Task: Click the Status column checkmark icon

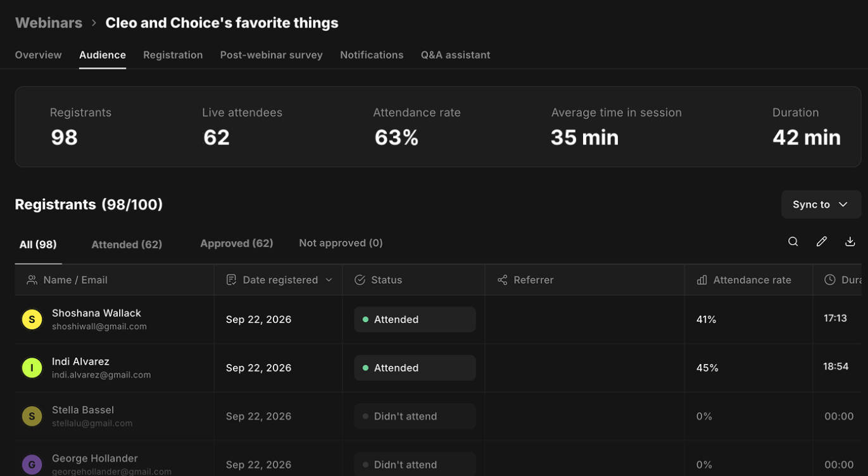Action: point(360,280)
